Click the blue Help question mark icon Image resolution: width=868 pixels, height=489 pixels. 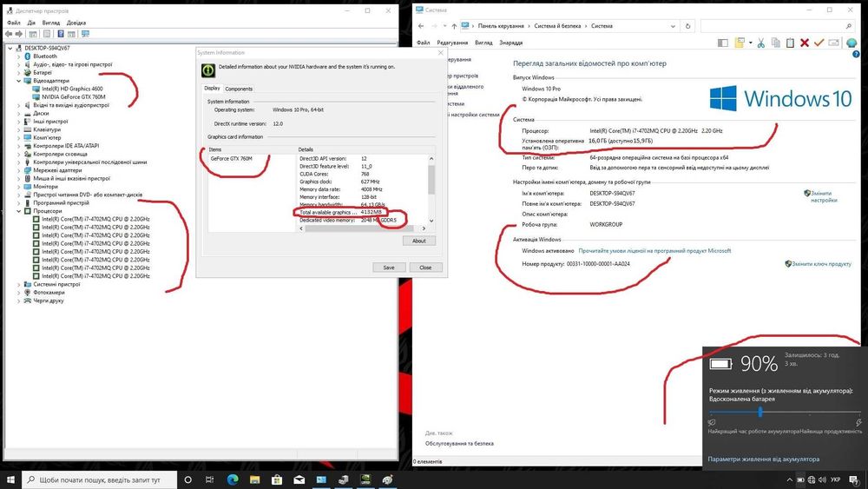click(x=856, y=54)
